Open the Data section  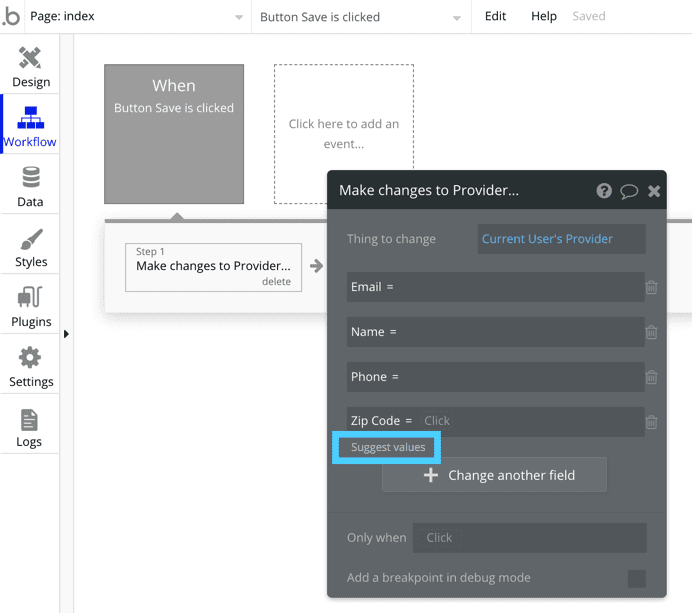30,187
